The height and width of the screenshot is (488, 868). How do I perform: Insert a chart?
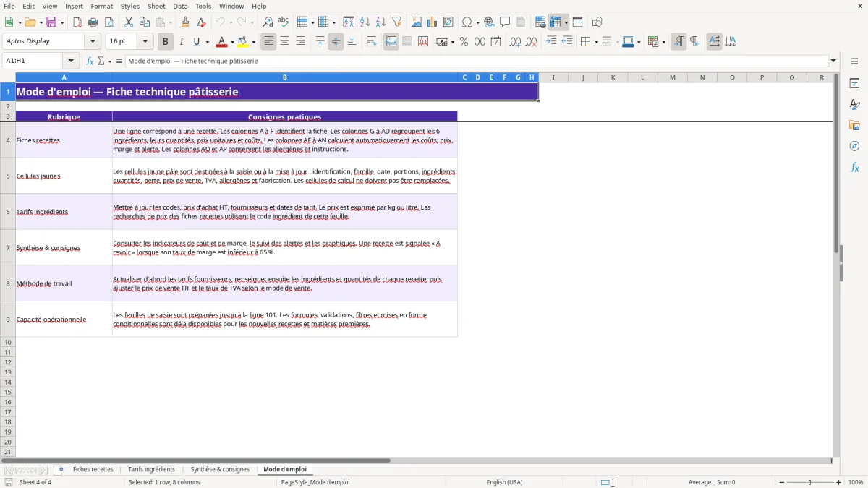click(433, 22)
